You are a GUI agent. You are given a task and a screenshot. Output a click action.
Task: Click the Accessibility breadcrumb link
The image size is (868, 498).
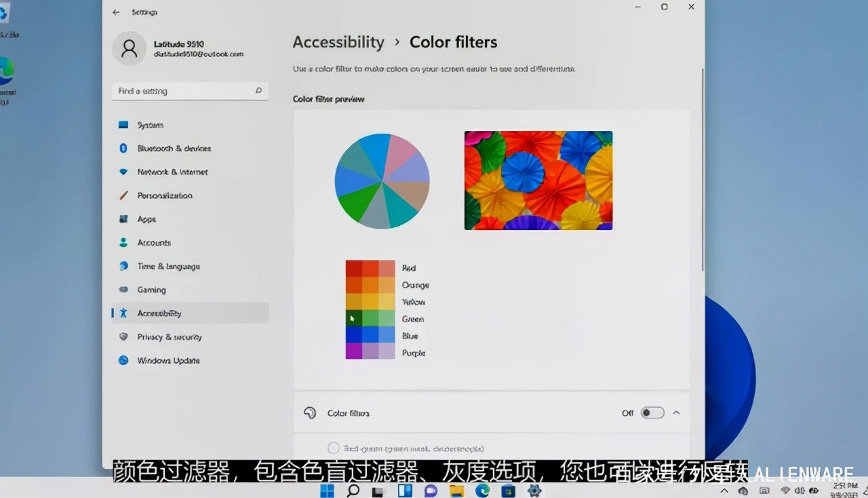pyautogui.click(x=338, y=42)
